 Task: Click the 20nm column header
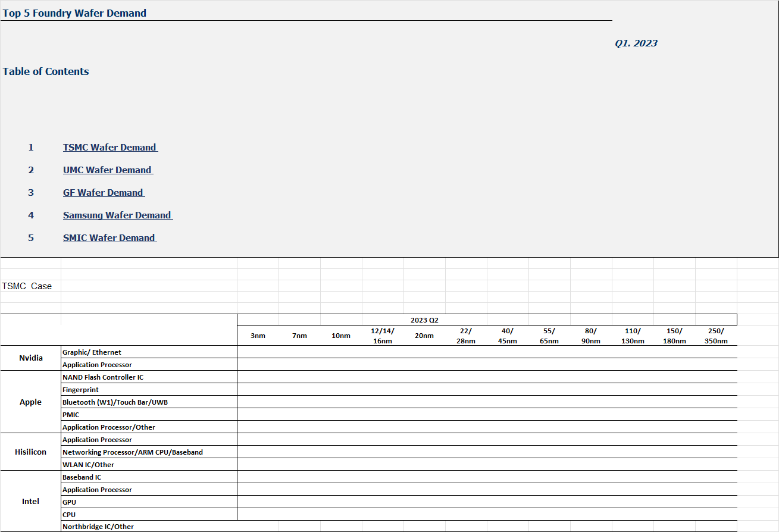(x=424, y=336)
